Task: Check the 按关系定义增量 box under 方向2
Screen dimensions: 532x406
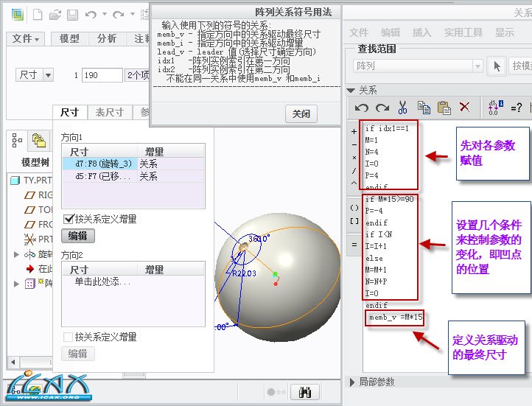Action: (x=69, y=337)
